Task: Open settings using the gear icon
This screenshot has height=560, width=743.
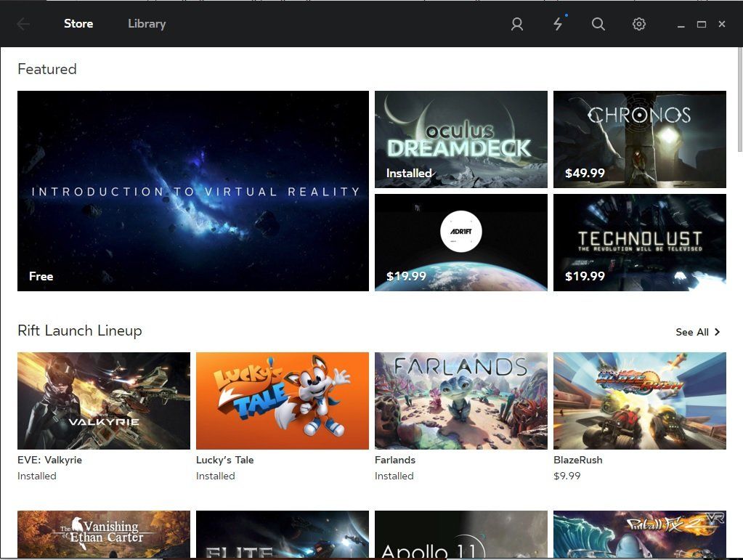Action: [x=638, y=23]
